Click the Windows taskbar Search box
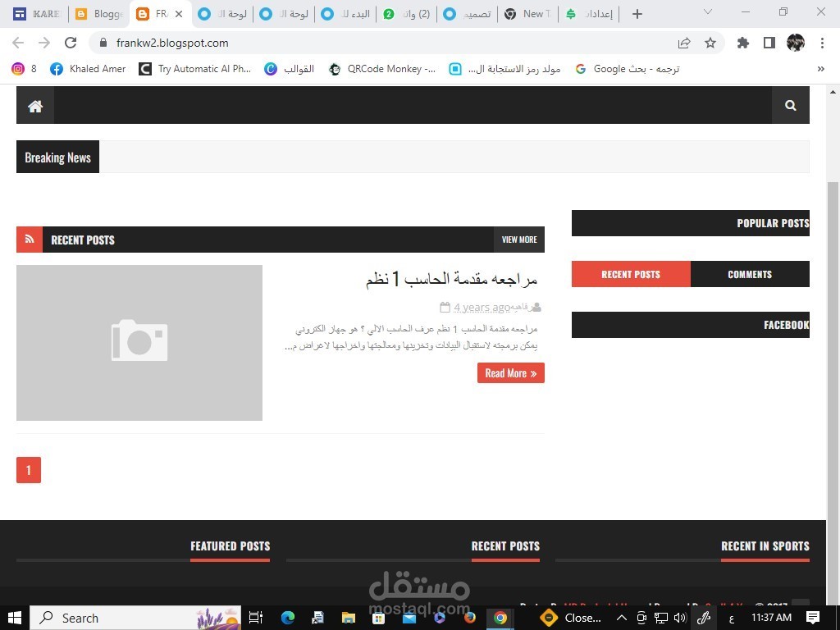Screen dimensions: 840x630 tap(135, 618)
